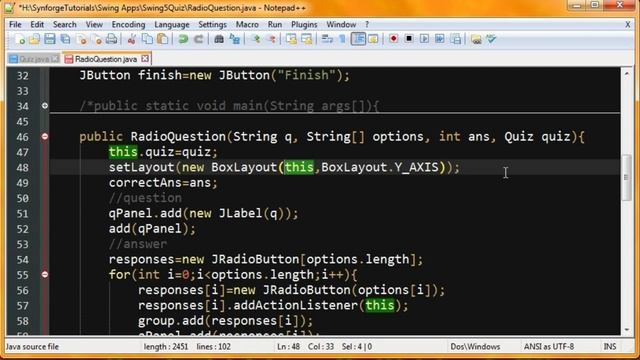
Task: Click the 'length : 2451' status bar text
Action: [x=166, y=347]
